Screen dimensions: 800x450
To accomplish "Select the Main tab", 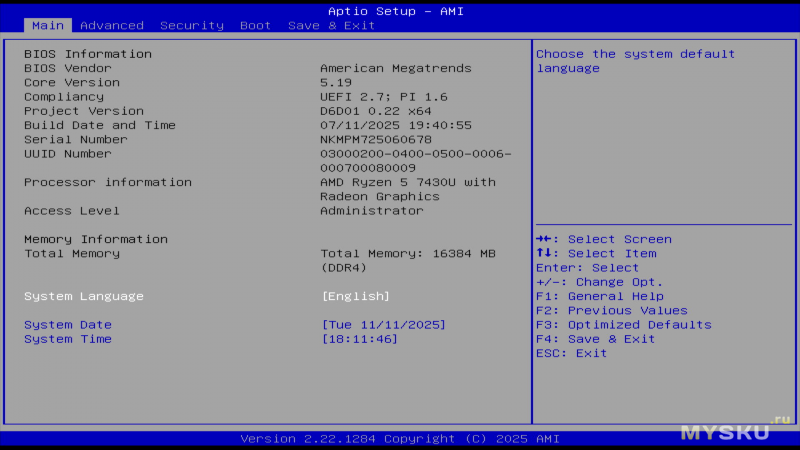I will pos(48,25).
